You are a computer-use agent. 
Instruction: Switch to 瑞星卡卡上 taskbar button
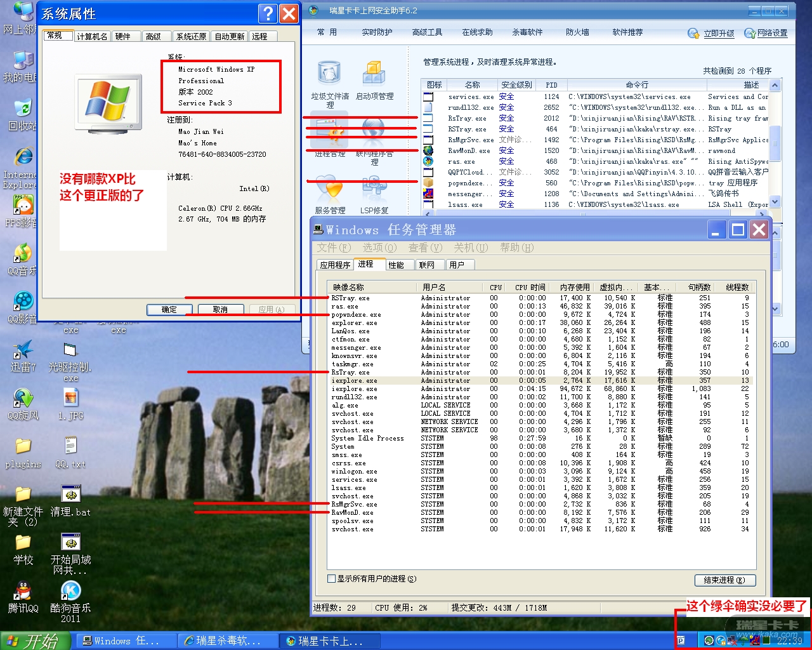click(x=330, y=641)
